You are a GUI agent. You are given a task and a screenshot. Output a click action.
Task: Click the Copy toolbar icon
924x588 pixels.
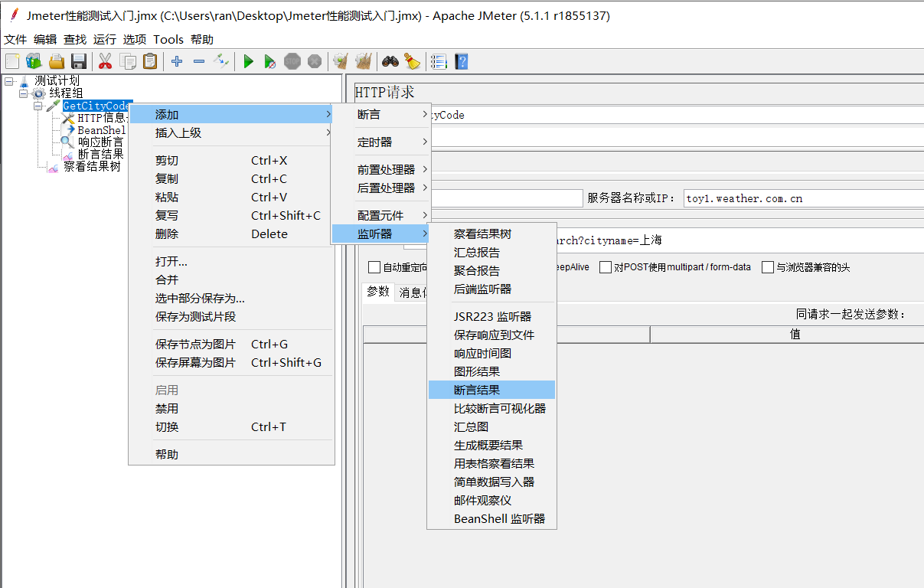(128, 61)
